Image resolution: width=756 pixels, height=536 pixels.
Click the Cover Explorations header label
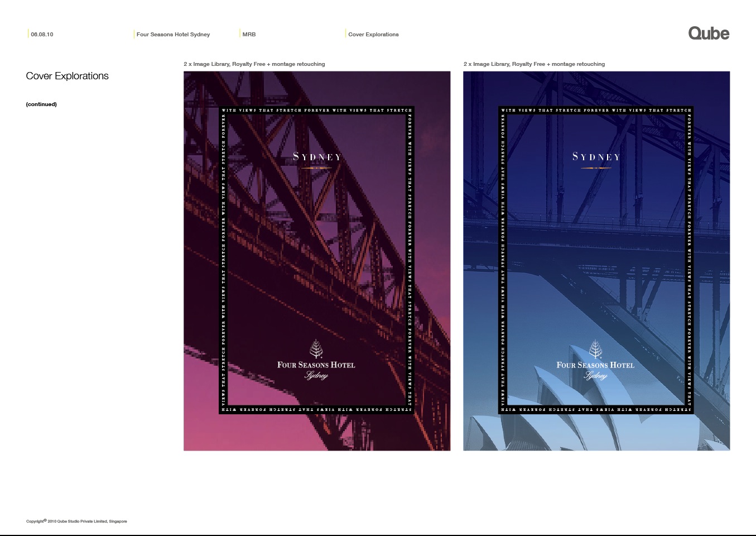click(x=373, y=35)
